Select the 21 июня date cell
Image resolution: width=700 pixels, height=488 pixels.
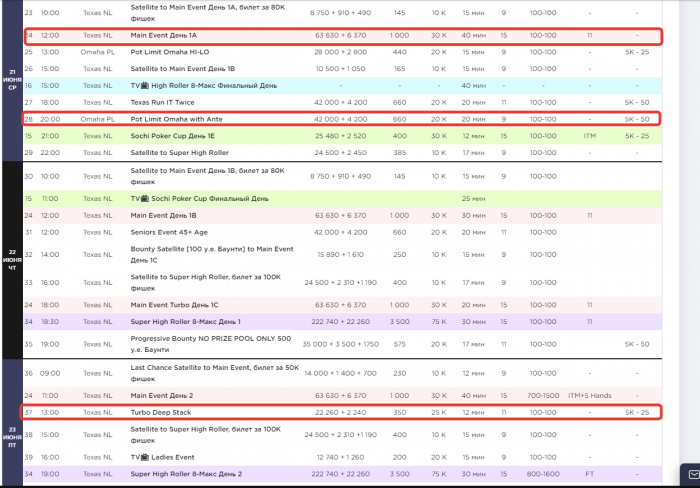(10, 80)
